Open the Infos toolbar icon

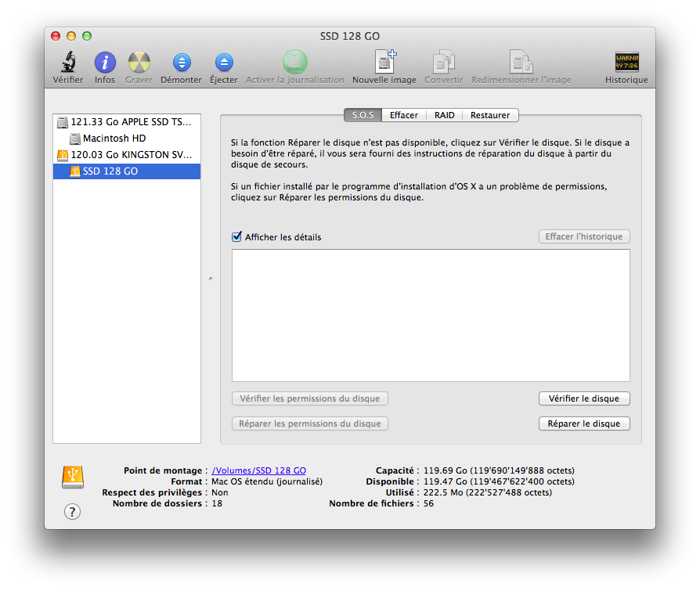tap(105, 63)
